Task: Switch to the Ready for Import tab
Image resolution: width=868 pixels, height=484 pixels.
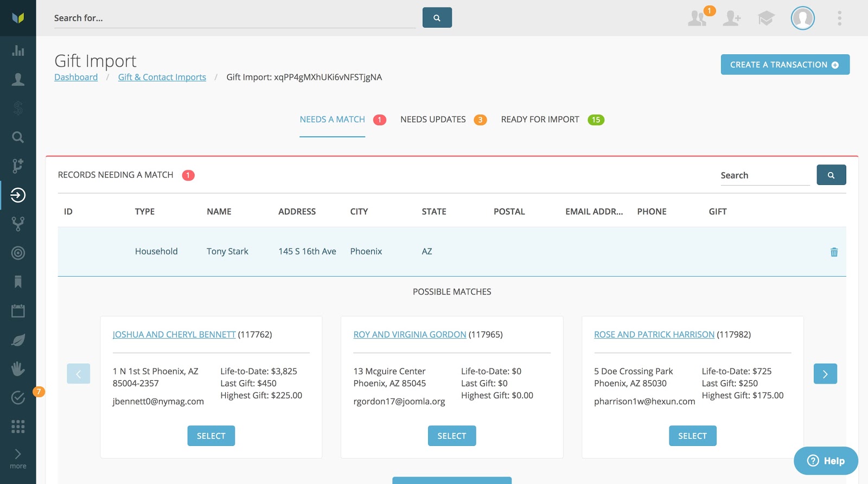Action: (x=540, y=119)
